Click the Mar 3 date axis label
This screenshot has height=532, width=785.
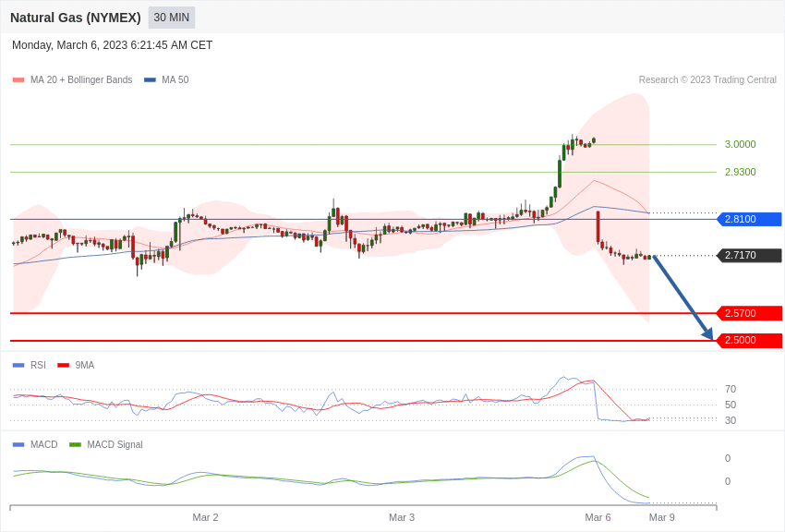(402, 517)
